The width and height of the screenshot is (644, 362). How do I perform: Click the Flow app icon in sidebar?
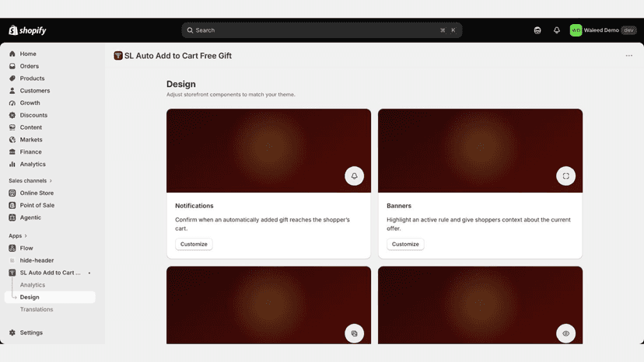click(12, 249)
